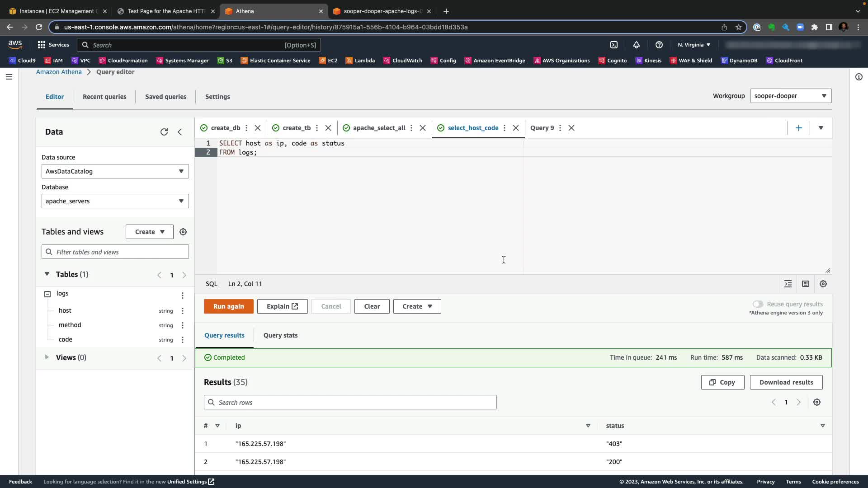
Task: Add a new query tab
Action: [x=799, y=128]
